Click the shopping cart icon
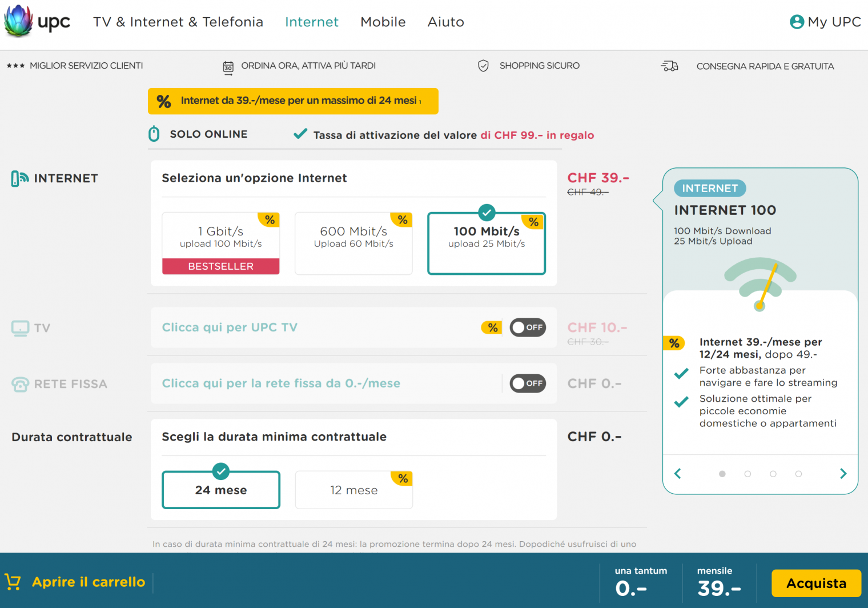The height and width of the screenshot is (608, 868). 13,582
